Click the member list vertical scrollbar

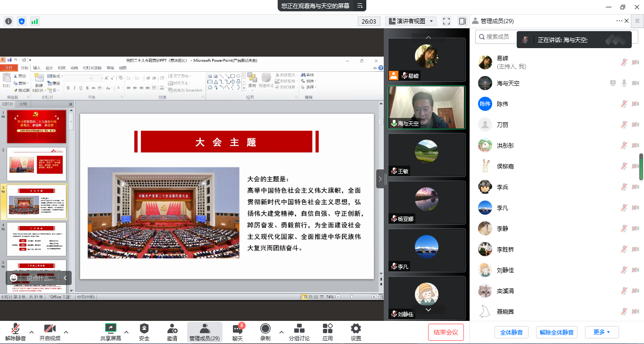[641, 167]
